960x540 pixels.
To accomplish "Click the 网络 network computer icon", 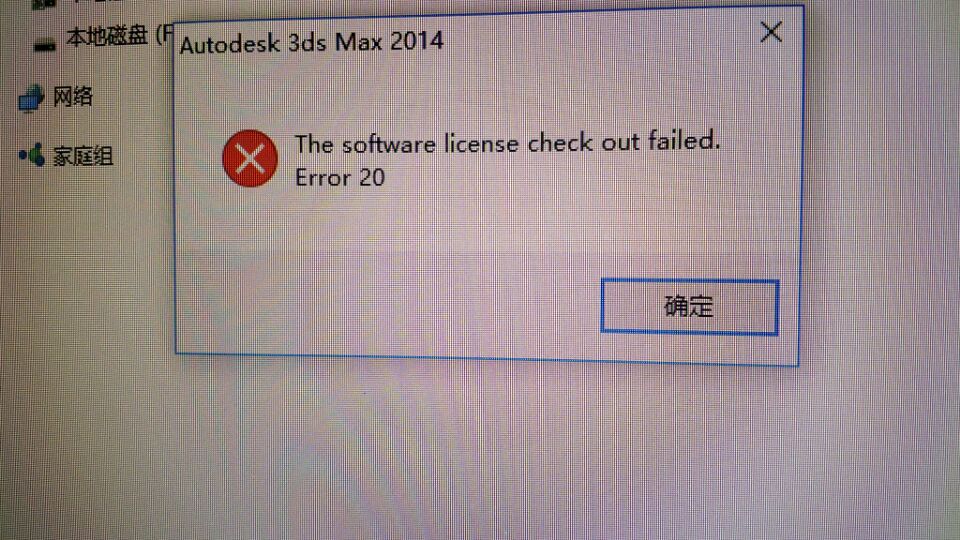I will [31, 98].
